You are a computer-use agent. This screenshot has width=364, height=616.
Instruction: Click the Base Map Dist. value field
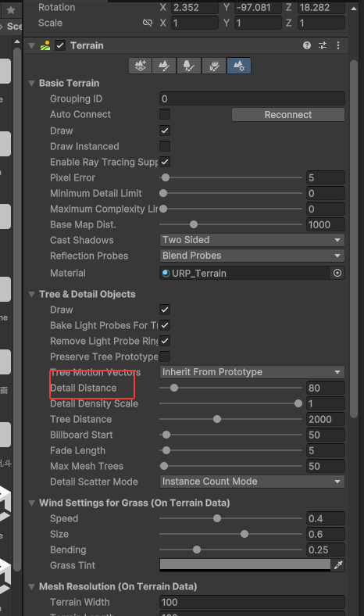point(326,224)
